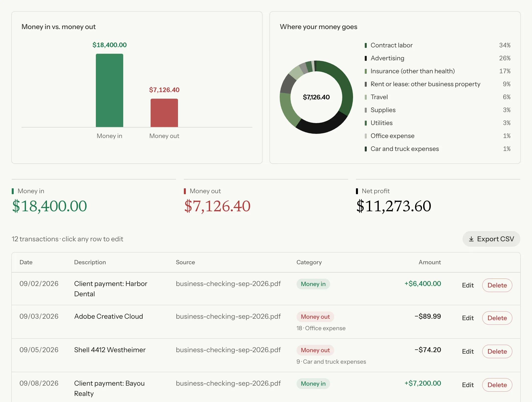Image resolution: width=532 pixels, height=402 pixels.
Task: Click the Category column header
Action: click(x=309, y=262)
